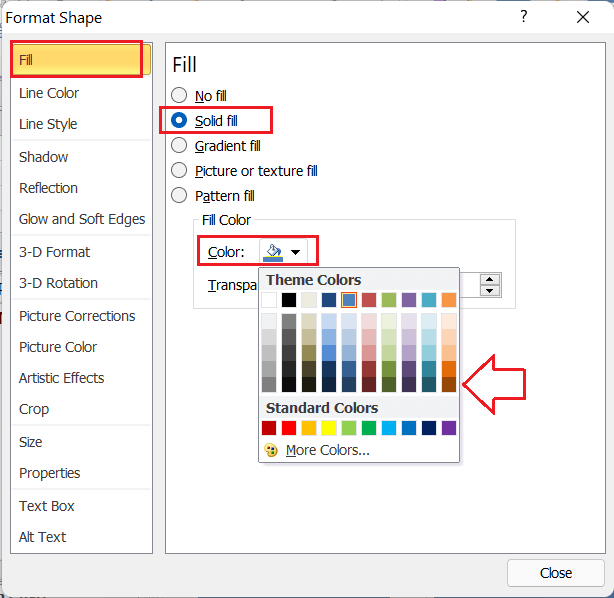Select the Pattern fill radio button
The height and width of the screenshot is (598, 614).
[x=179, y=195]
